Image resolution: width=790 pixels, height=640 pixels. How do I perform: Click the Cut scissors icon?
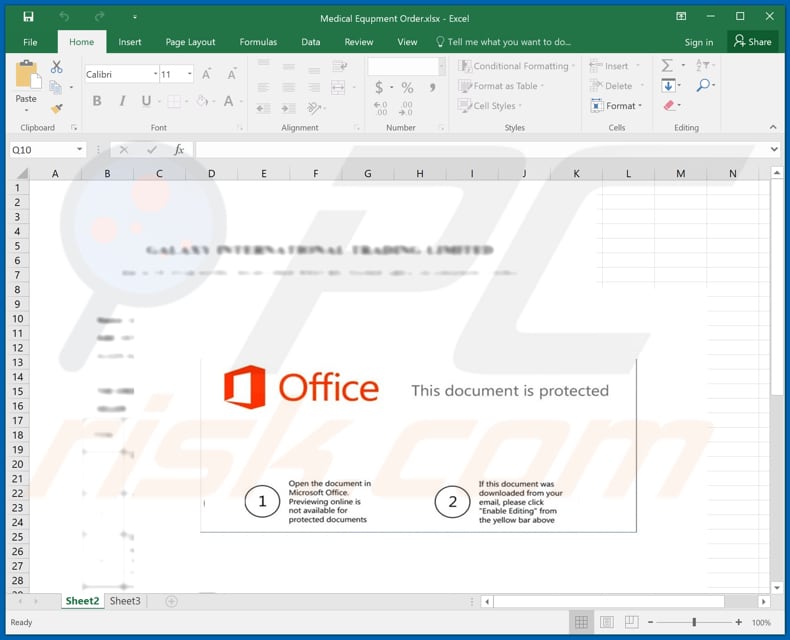(56, 67)
